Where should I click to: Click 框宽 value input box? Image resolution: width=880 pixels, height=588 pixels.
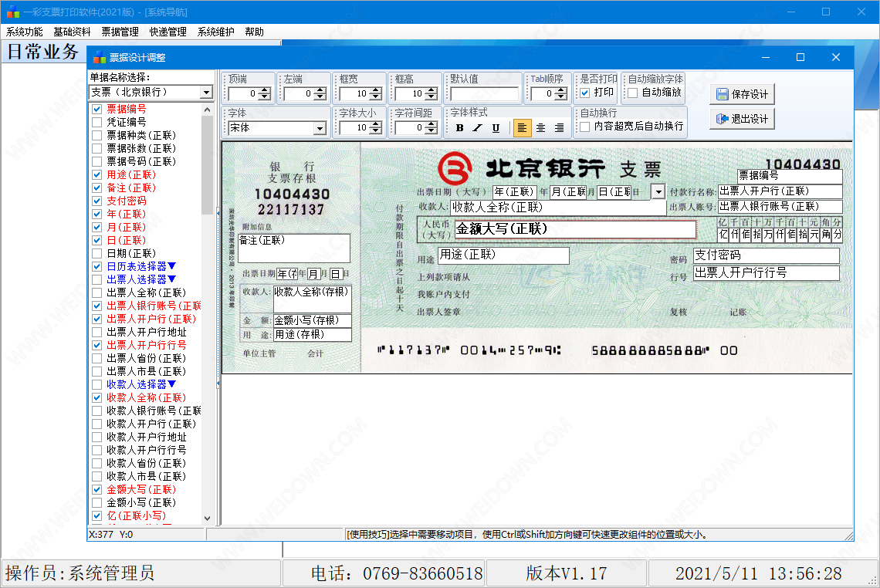click(x=354, y=93)
